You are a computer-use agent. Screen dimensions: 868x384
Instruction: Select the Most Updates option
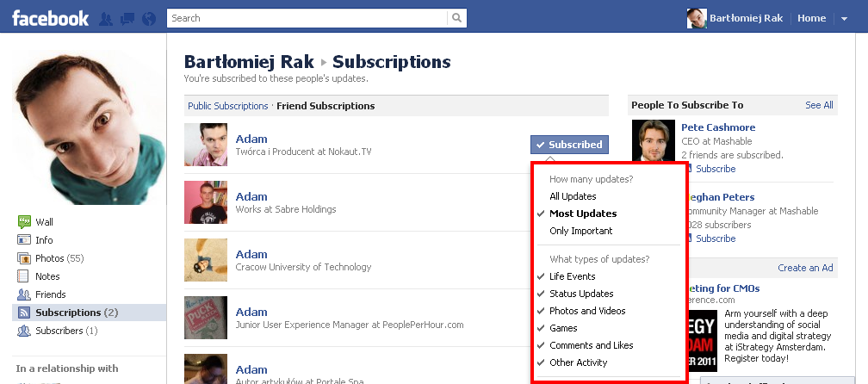tap(583, 214)
